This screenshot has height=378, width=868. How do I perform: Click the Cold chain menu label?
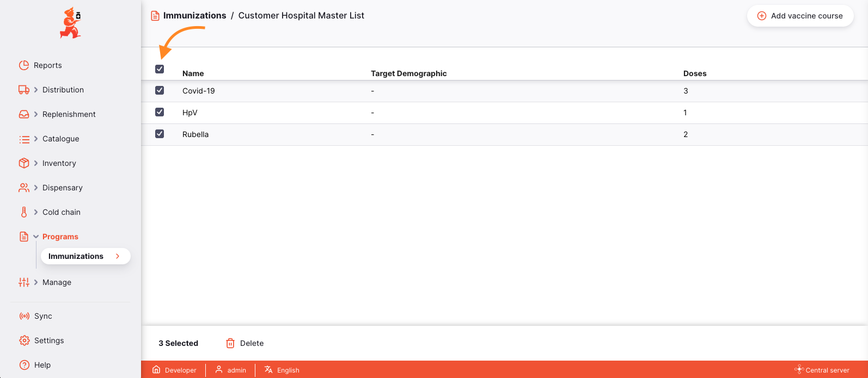[x=62, y=212]
